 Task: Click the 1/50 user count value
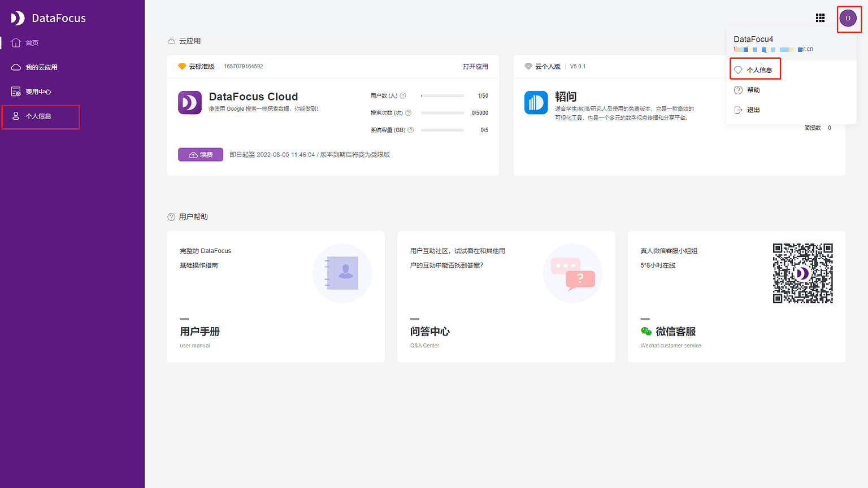click(483, 96)
